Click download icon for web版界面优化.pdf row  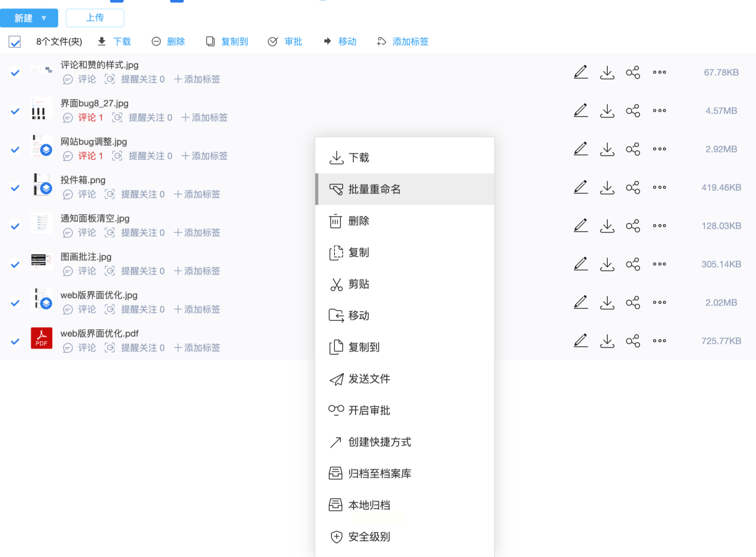click(607, 341)
